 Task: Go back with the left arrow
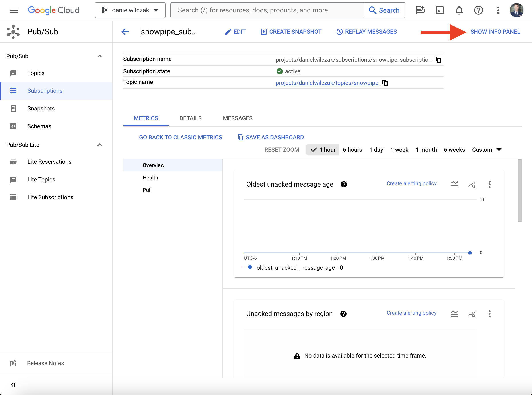click(125, 31)
